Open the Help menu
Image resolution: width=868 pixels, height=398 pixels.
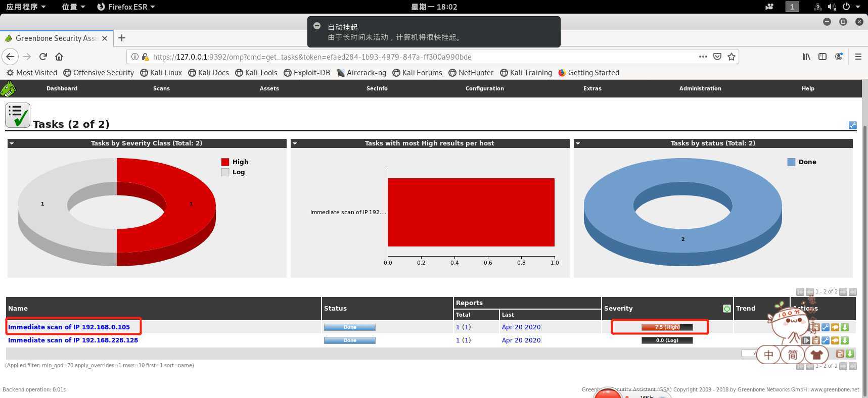click(x=808, y=88)
